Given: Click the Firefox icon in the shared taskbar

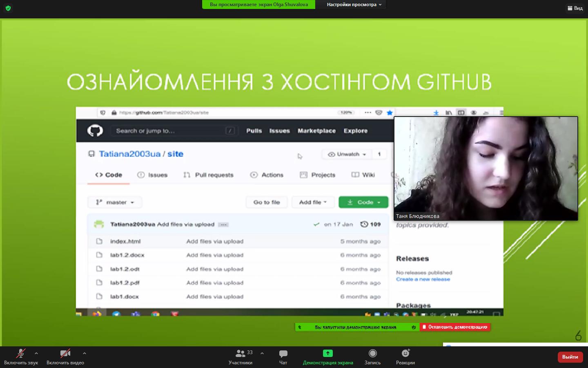Looking at the screenshot, I should [97, 314].
